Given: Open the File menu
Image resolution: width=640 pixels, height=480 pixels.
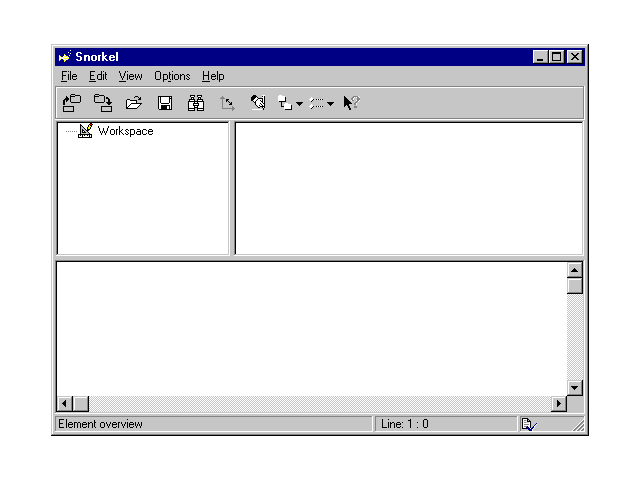Looking at the screenshot, I should pos(68,76).
